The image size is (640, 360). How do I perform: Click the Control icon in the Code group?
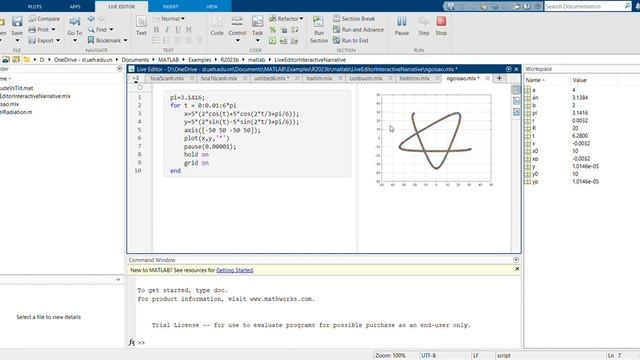(x=237, y=22)
